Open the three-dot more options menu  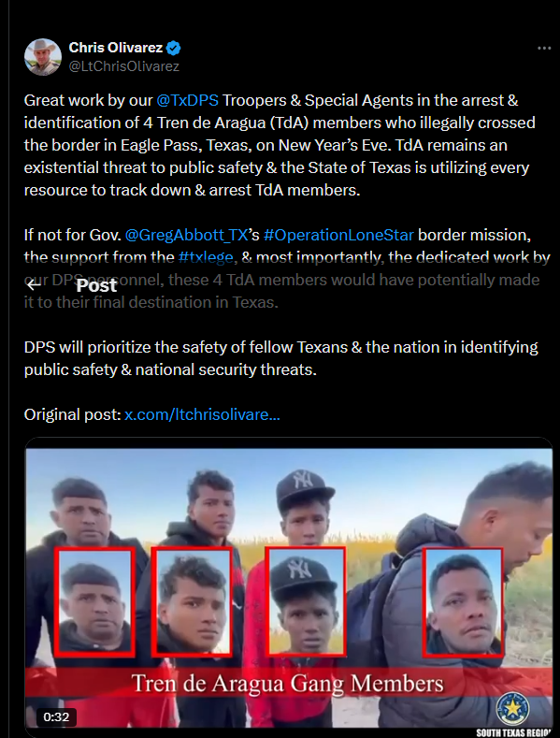coord(544,48)
